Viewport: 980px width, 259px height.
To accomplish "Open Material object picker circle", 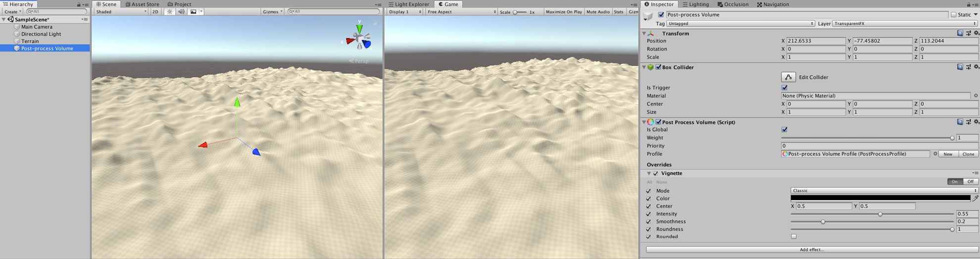I will point(976,96).
